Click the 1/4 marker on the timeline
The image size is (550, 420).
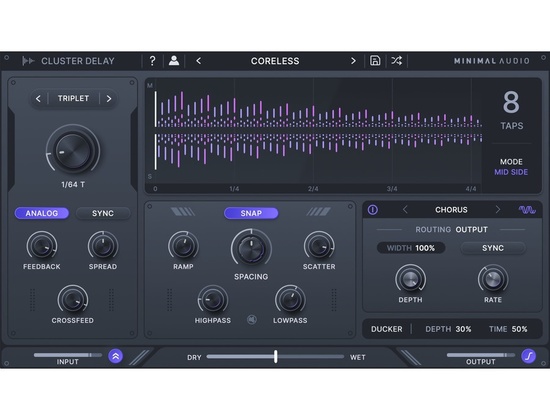coord(234,189)
